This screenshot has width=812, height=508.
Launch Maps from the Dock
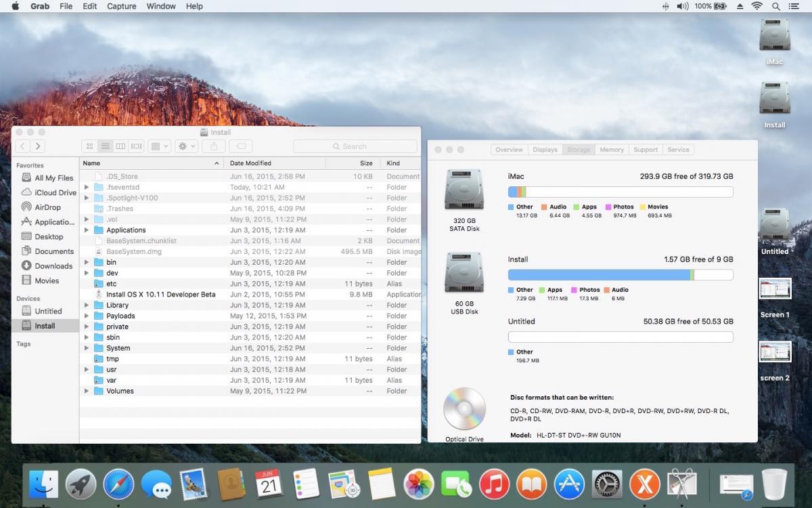point(344,484)
